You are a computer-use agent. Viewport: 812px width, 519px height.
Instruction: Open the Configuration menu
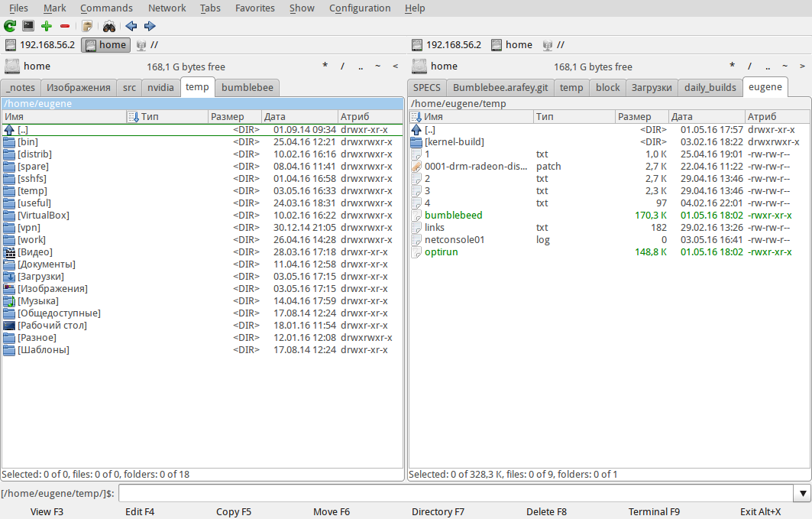360,8
